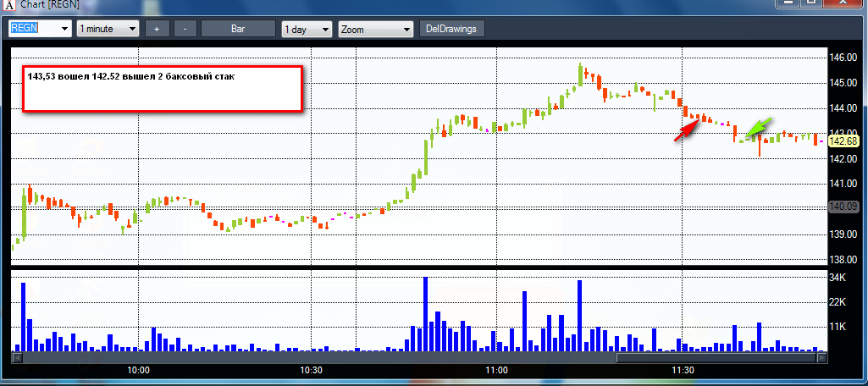
Task: Click the plus zoom-in button
Action: (x=158, y=29)
